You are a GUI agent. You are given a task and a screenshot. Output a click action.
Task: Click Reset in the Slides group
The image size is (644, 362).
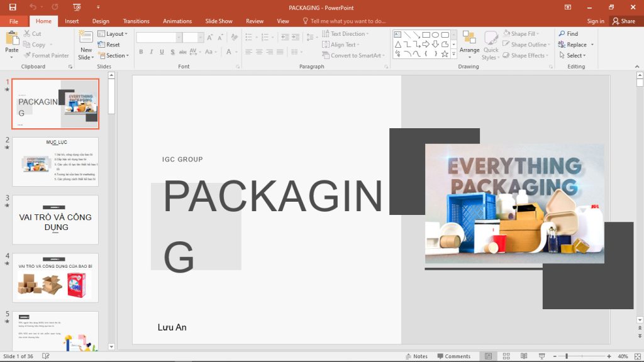point(112,44)
